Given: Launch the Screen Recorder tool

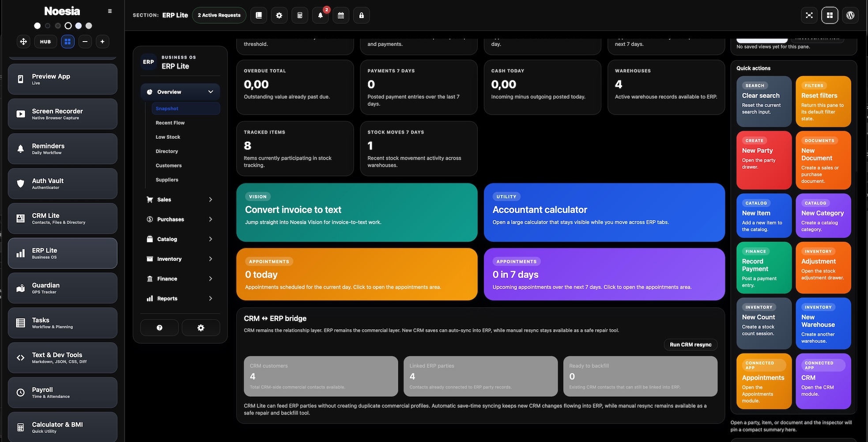Looking at the screenshot, I should [x=63, y=114].
